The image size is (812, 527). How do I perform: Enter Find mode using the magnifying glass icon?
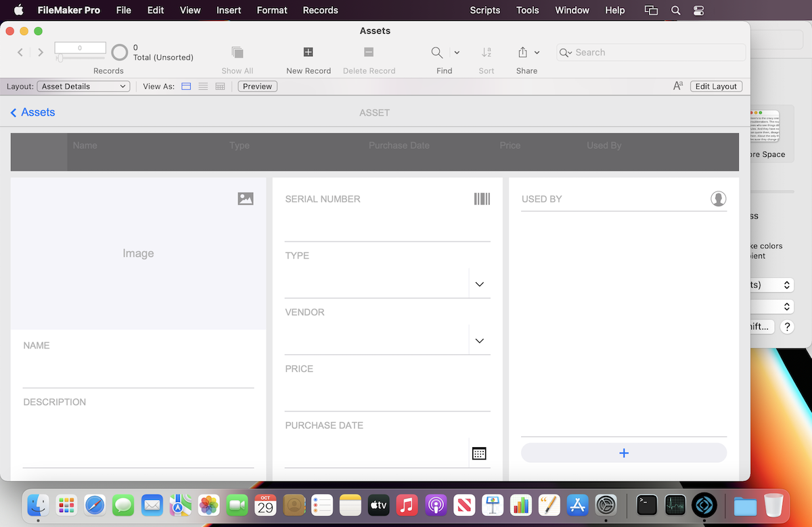pos(436,52)
